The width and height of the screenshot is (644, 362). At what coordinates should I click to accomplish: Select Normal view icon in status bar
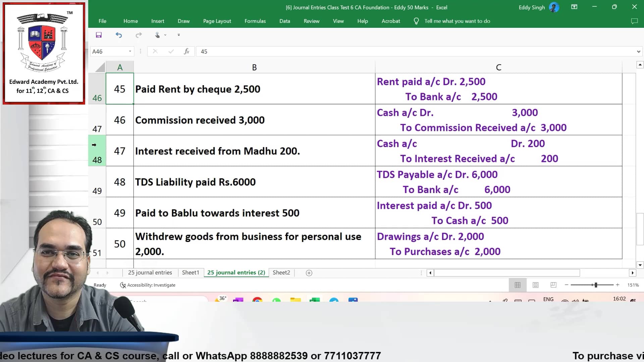pyautogui.click(x=518, y=285)
